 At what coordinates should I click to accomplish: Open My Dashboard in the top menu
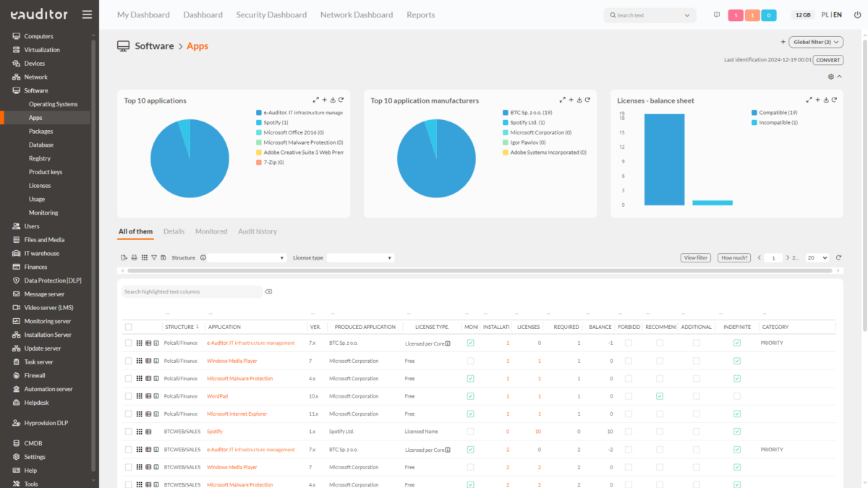tap(143, 14)
